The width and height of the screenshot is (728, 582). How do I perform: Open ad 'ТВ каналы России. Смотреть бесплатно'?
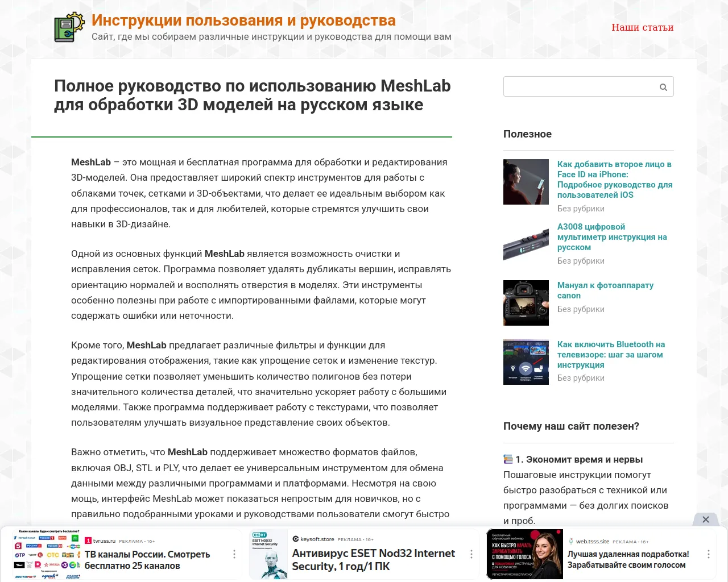coord(147,560)
